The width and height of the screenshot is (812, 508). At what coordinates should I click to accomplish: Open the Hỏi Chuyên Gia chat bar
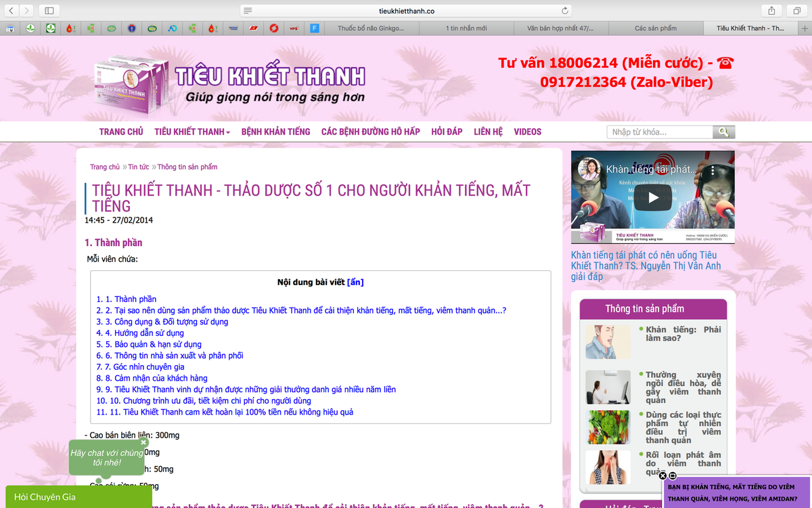point(78,496)
